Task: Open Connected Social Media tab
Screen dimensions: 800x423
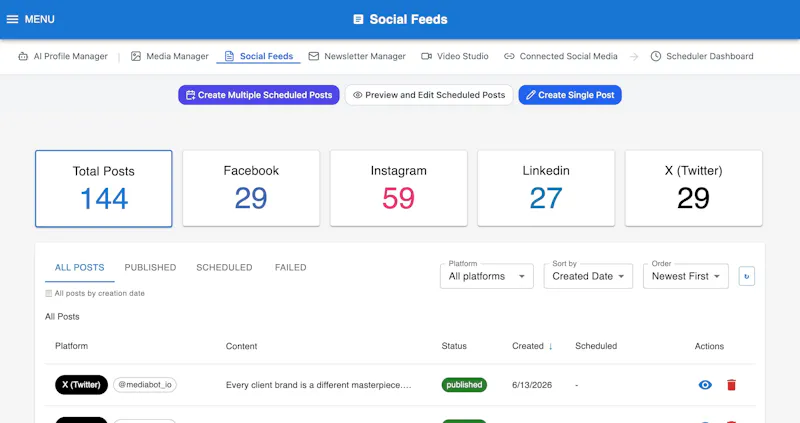Action: tap(560, 56)
